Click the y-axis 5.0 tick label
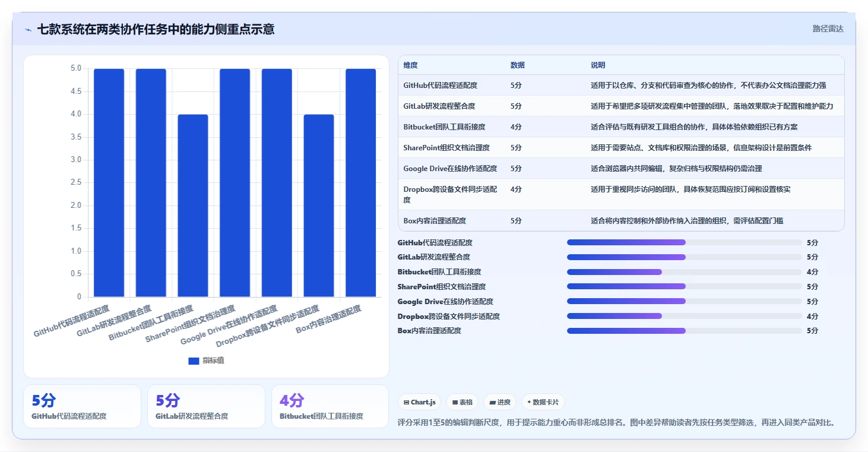 (x=76, y=68)
